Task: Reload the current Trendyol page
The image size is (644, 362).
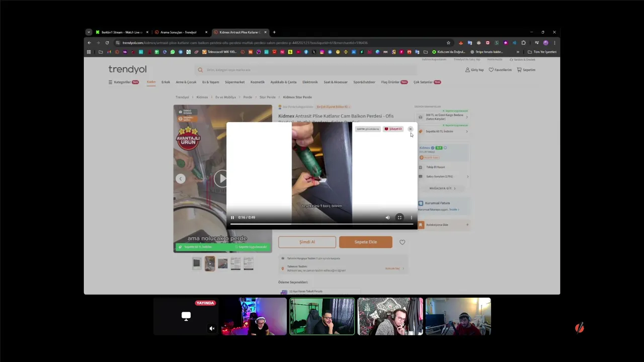Action: [107, 43]
